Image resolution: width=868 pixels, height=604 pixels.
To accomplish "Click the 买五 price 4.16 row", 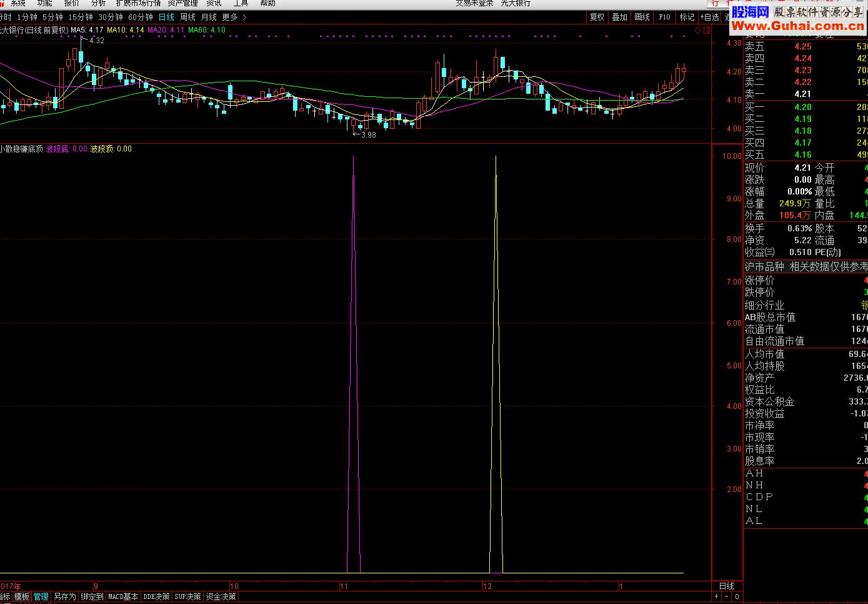I will point(806,154).
